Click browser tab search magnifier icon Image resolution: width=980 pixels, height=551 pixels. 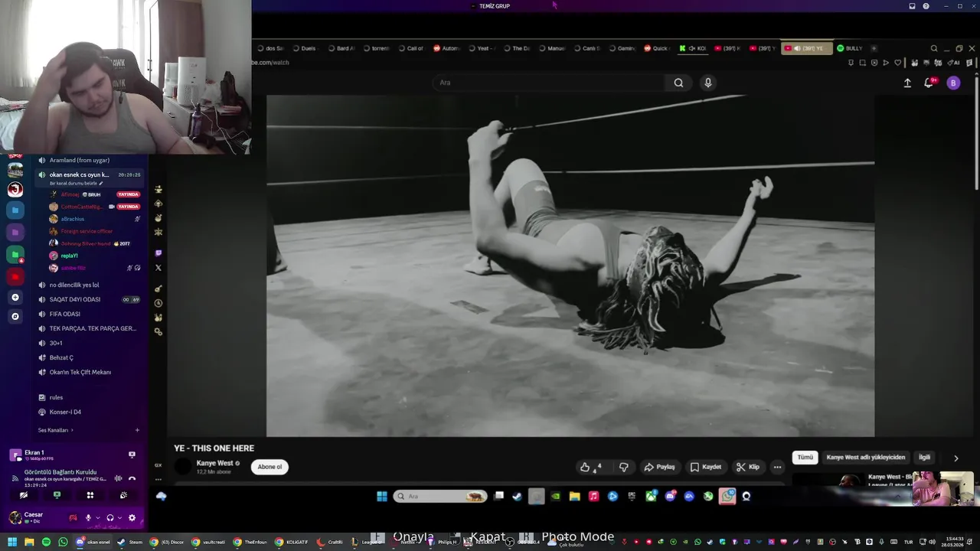pos(933,48)
